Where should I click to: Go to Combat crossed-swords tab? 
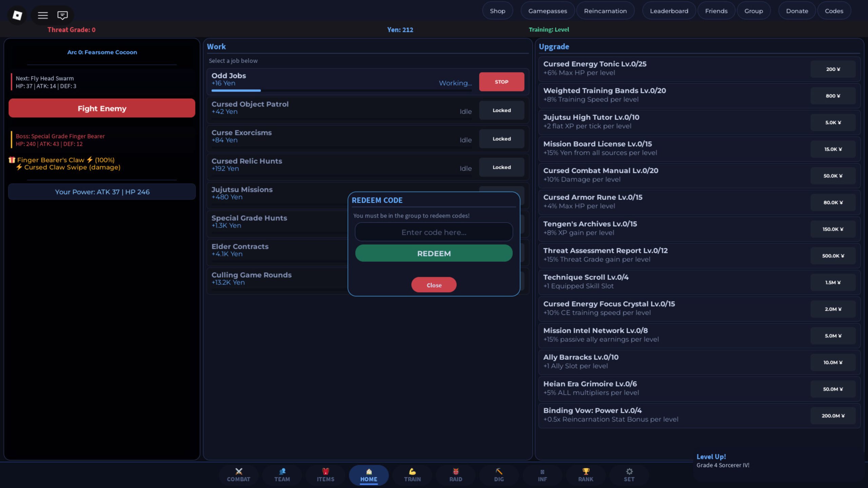pos(238,475)
